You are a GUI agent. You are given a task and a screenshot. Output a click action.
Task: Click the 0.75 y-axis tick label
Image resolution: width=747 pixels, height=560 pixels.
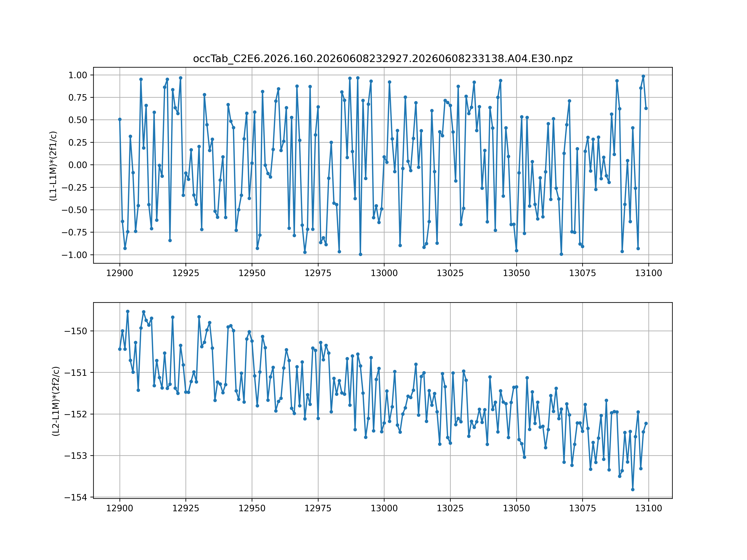(78, 97)
